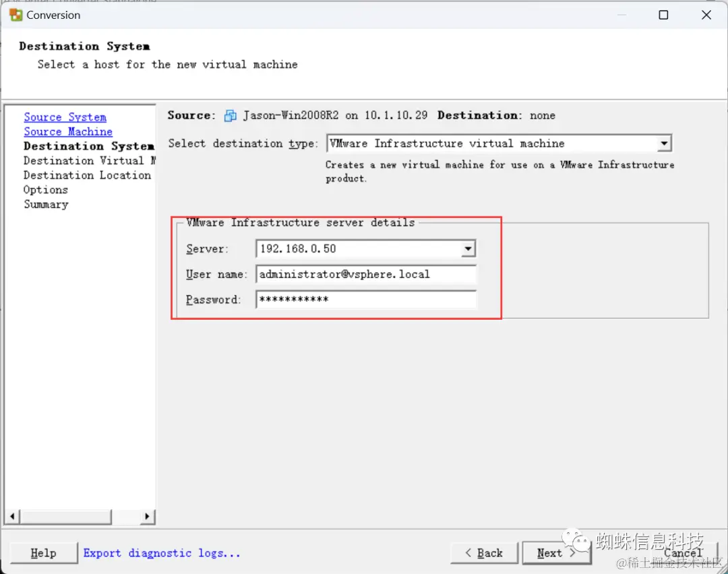The width and height of the screenshot is (728, 574).
Task: Select Destination Location step in sidebar
Action: coord(87,175)
